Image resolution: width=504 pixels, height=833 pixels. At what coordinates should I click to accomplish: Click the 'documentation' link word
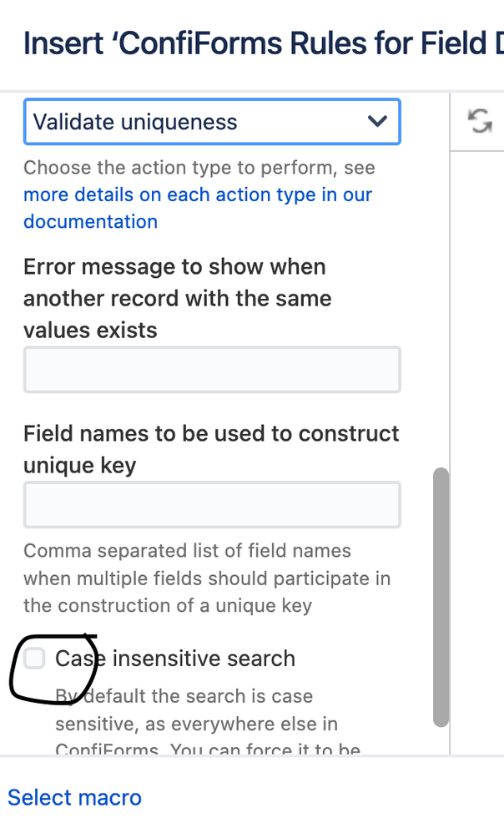tap(90, 221)
